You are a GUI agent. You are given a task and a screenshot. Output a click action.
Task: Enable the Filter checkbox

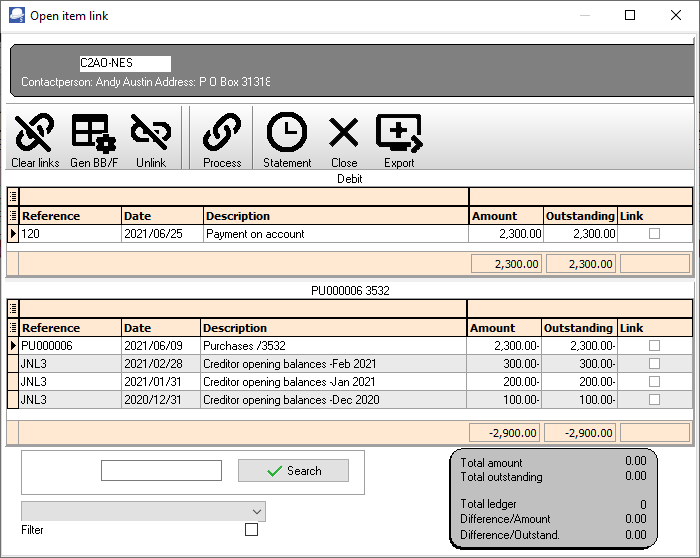click(x=251, y=530)
